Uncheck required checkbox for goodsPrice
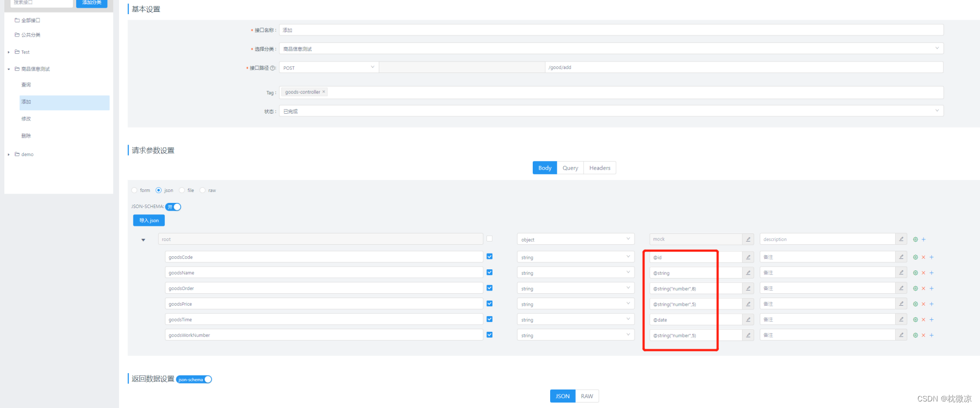 [489, 304]
